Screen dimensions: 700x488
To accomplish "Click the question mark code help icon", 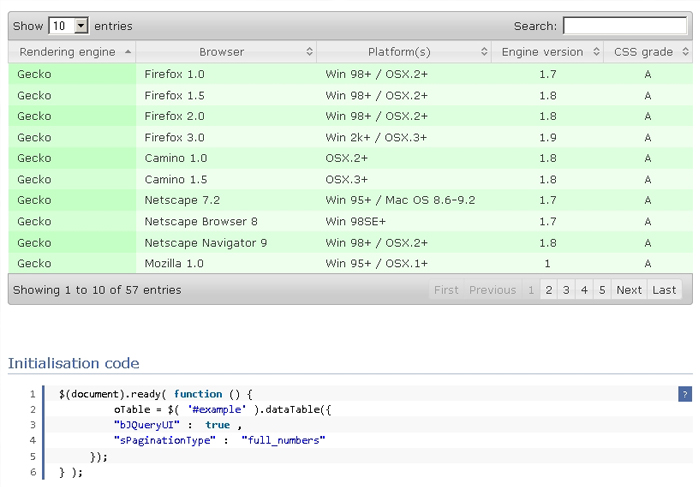I will [685, 394].
